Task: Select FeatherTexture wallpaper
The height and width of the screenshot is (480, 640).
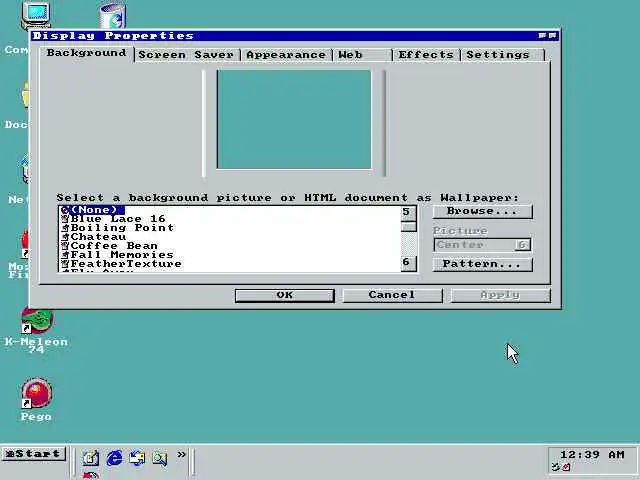Action: tap(121, 264)
